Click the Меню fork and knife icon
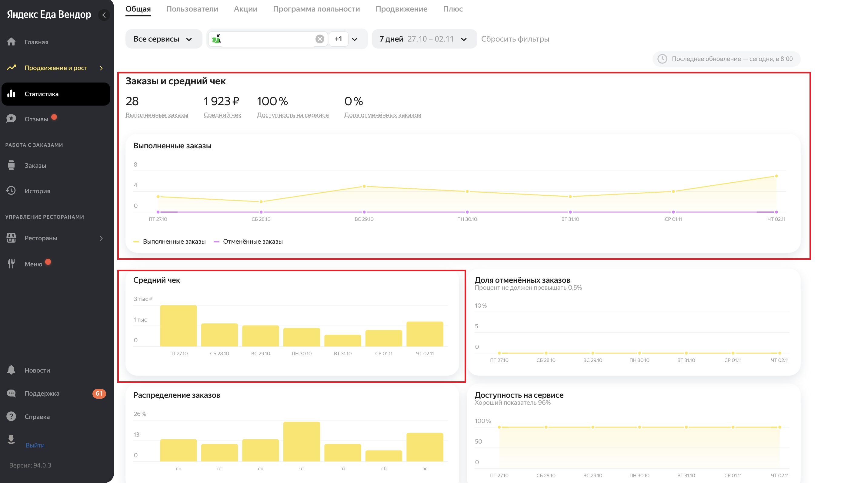Image resolution: width=868 pixels, height=483 pixels. (x=11, y=263)
